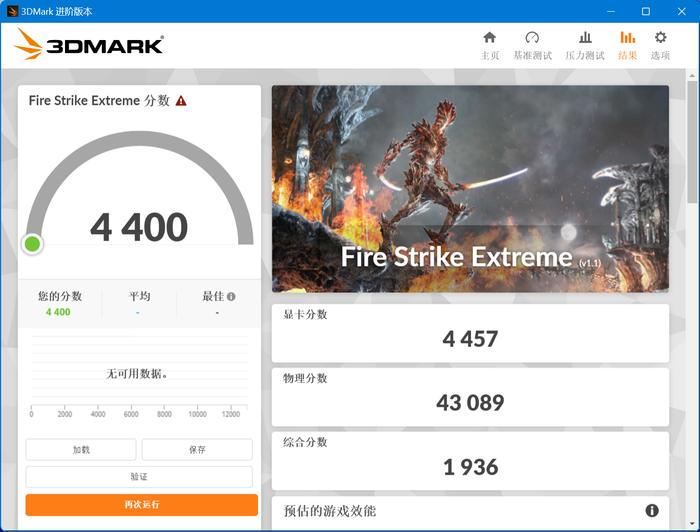Click the orange 再次运行 run again button
700x532 pixels.
click(142, 505)
